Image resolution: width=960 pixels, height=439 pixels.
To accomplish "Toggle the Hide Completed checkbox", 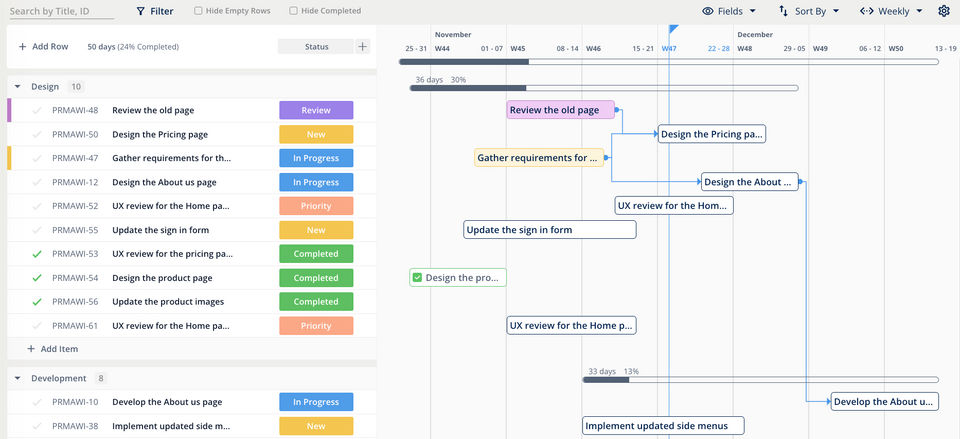I will point(293,11).
